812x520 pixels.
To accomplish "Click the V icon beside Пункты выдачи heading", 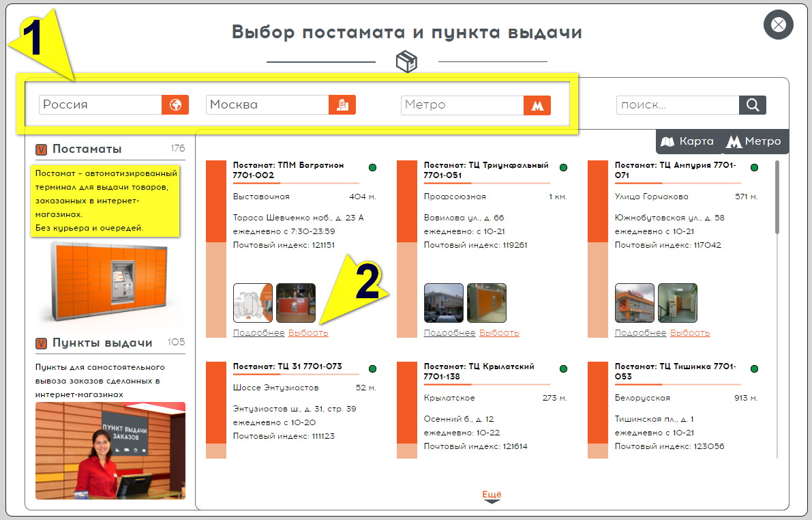I will coord(41,343).
